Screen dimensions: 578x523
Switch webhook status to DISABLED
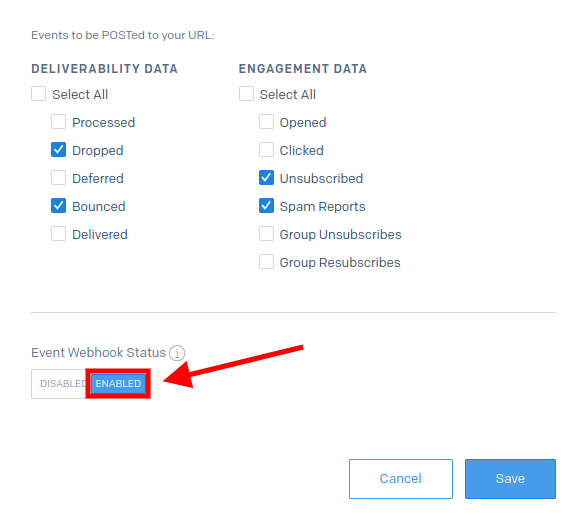(61, 384)
